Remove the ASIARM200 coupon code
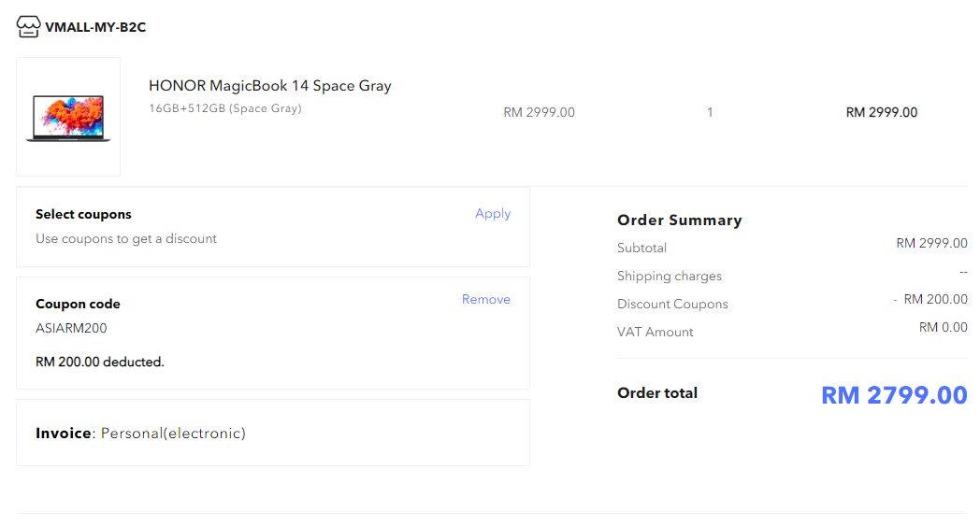The image size is (980, 526). (485, 299)
